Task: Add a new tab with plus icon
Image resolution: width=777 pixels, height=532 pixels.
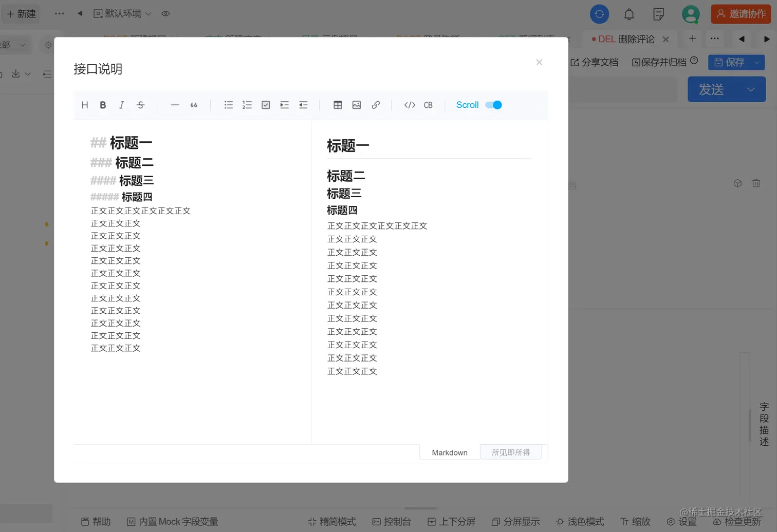Action: 692,39
